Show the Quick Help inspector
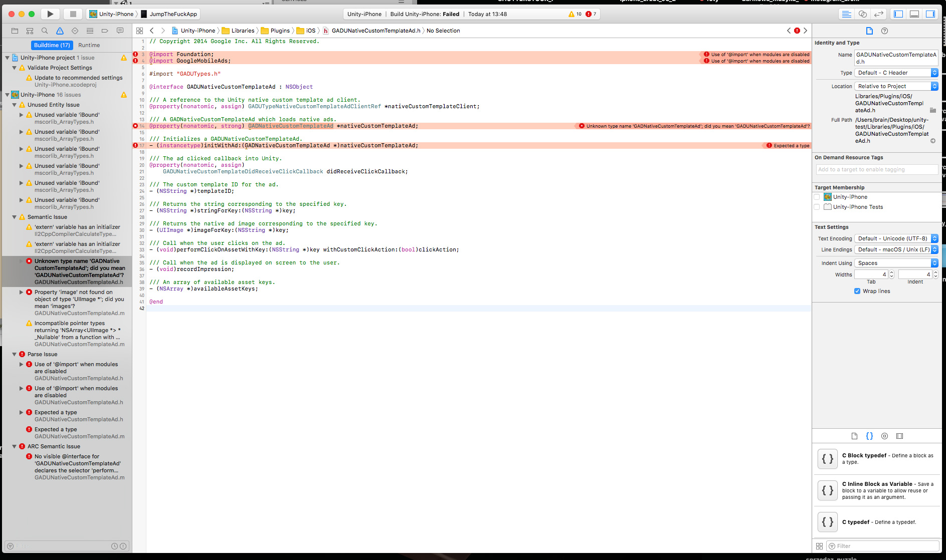The image size is (946, 560). coord(884,31)
